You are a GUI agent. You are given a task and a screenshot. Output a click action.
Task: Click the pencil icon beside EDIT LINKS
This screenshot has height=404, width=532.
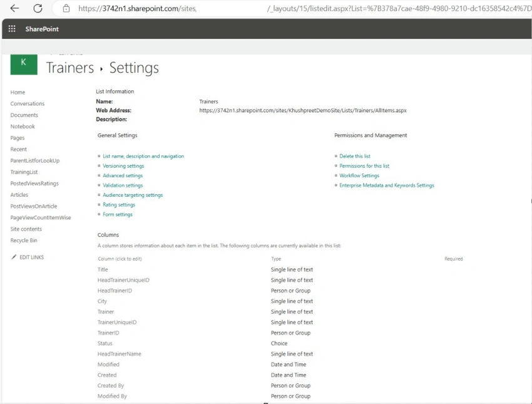coord(14,257)
